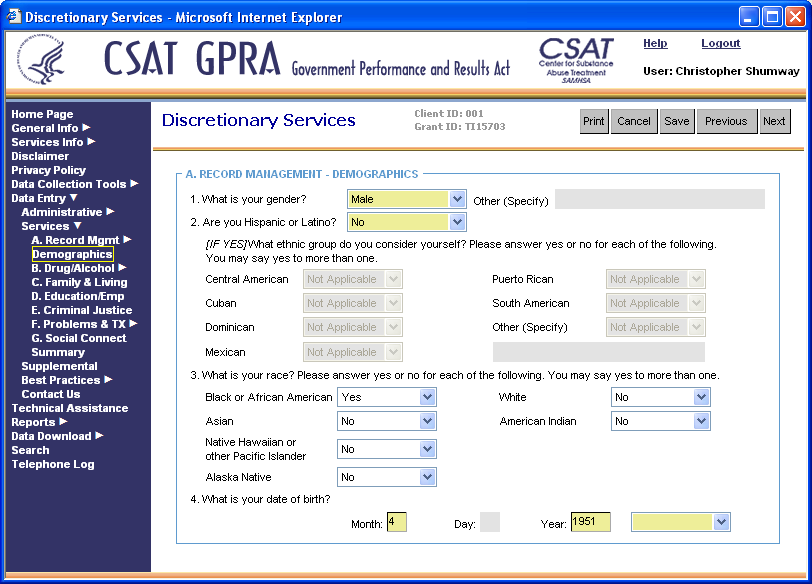Image resolution: width=812 pixels, height=584 pixels.
Task: Expand the Reports sidebar menu
Action: click(x=34, y=422)
